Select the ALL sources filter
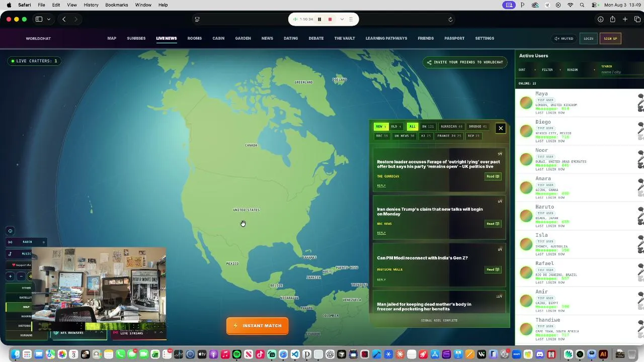644x362 pixels. click(413, 127)
